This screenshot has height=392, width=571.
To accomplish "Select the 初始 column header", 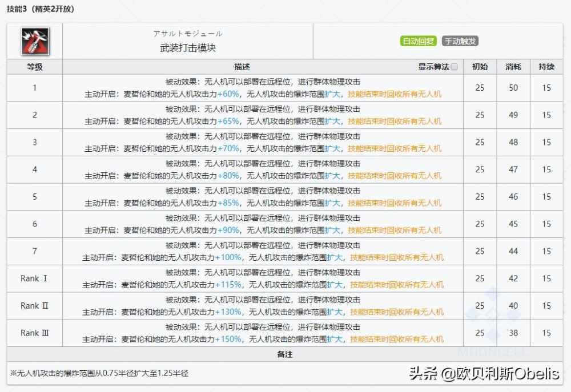I will [x=480, y=67].
